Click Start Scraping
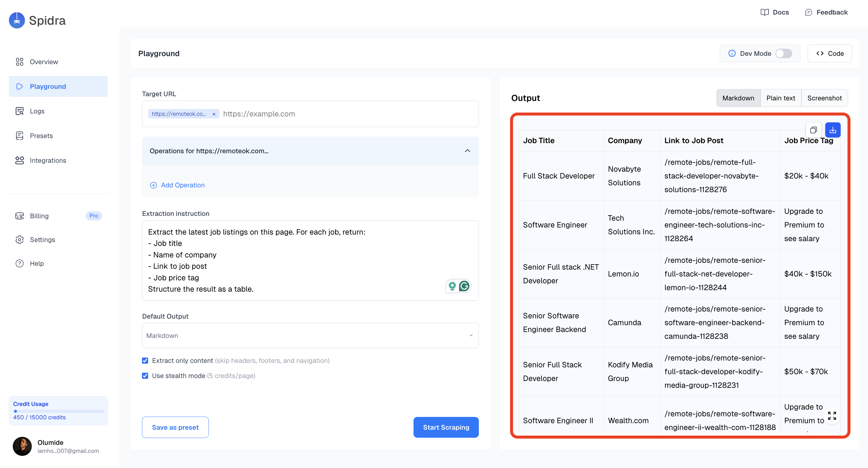 [x=446, y=427]
